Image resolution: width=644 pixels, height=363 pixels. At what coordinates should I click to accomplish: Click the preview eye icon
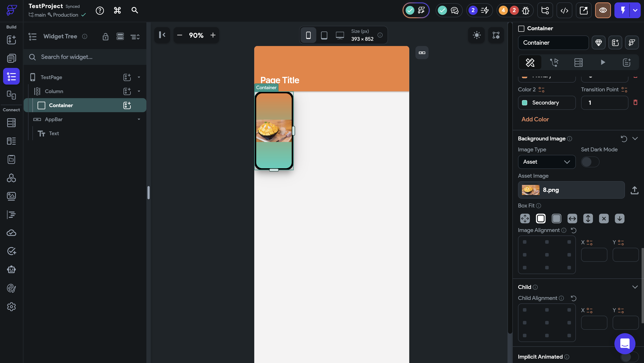[603, 11]
